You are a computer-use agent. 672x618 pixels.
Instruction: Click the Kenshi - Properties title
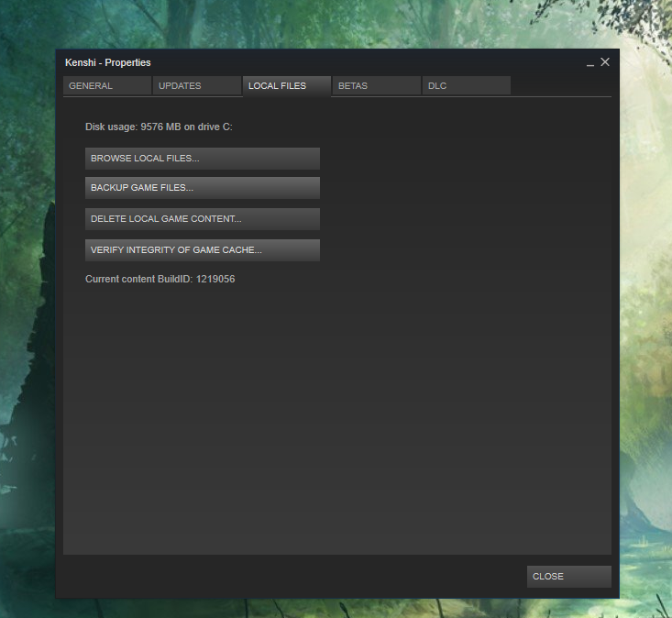[x=108, y=62]
